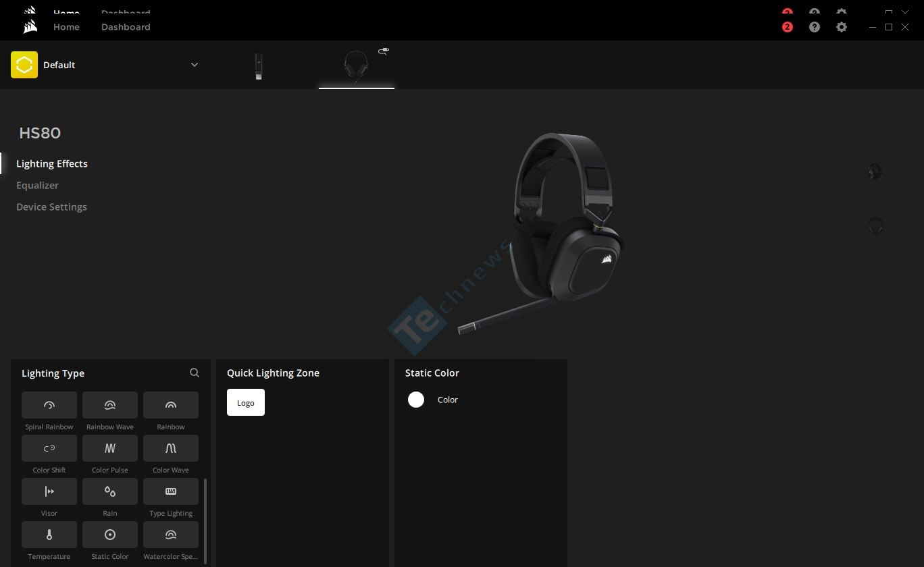Expand the Default profile dropdown

(195, 65)
